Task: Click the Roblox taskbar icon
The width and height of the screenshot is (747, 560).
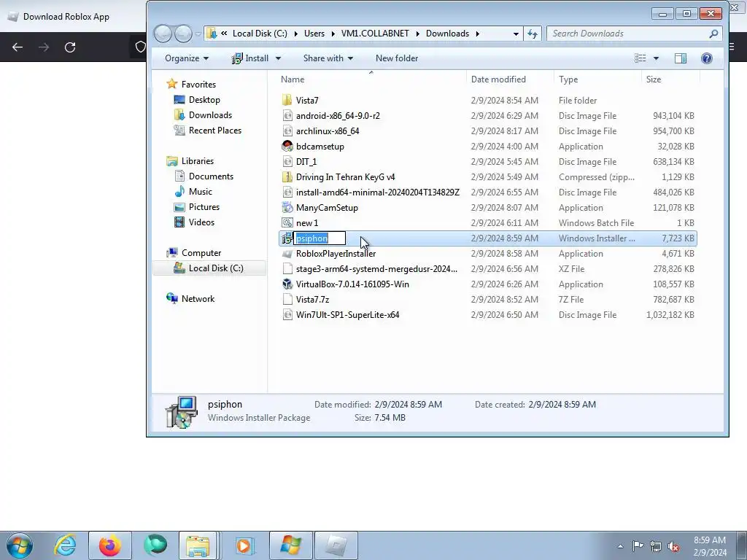Action: pos(336,545)
